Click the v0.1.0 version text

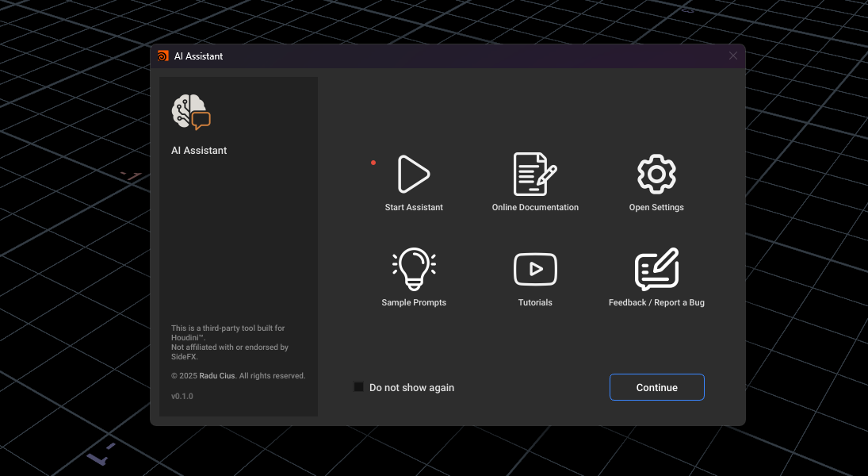(x=182, y=396)
